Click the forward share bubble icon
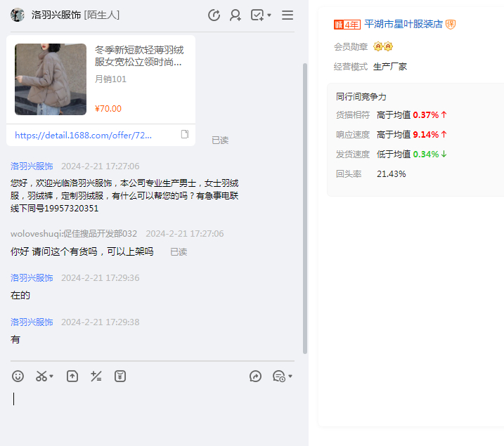Screen dimensions: 504x446 point(256,376)
